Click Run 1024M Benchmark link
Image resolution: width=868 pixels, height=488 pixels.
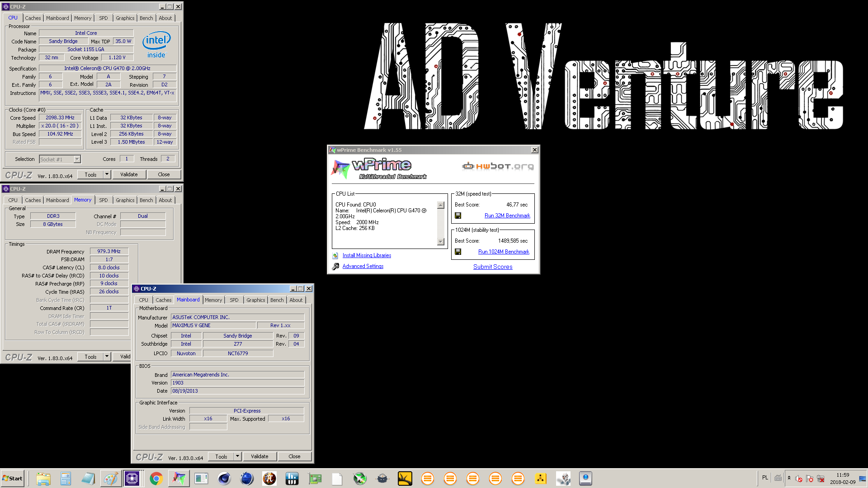[504, 252]
